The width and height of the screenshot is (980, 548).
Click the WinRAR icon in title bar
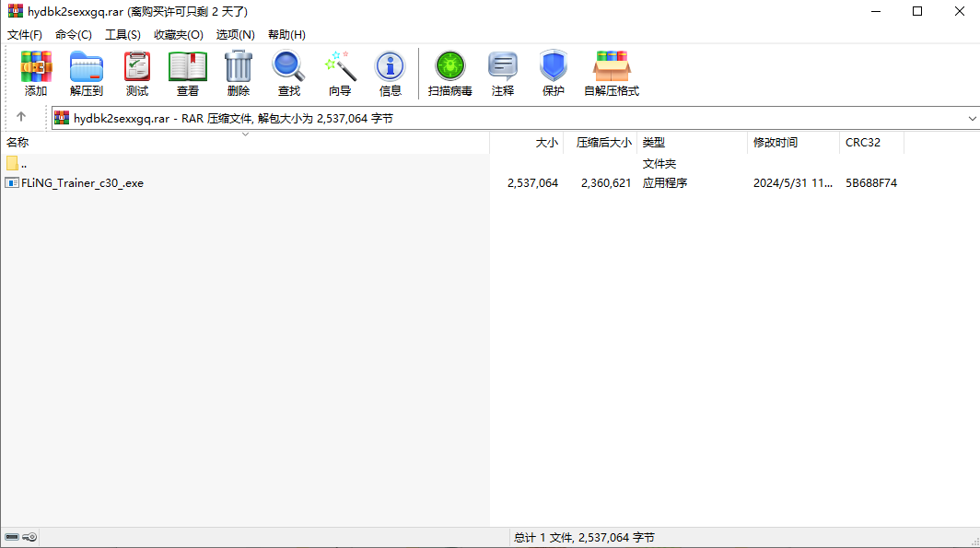15,11
